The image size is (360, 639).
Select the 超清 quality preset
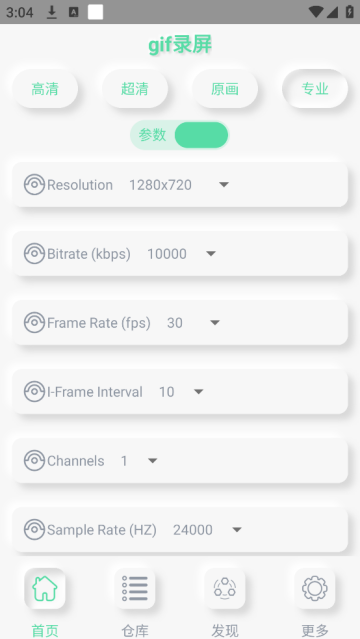coord(135,88)
